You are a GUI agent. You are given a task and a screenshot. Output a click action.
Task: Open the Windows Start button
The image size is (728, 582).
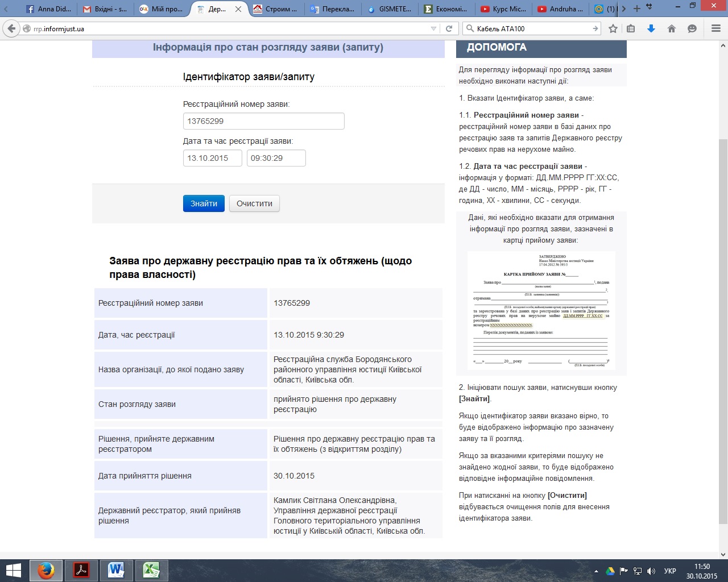point(13,571)
